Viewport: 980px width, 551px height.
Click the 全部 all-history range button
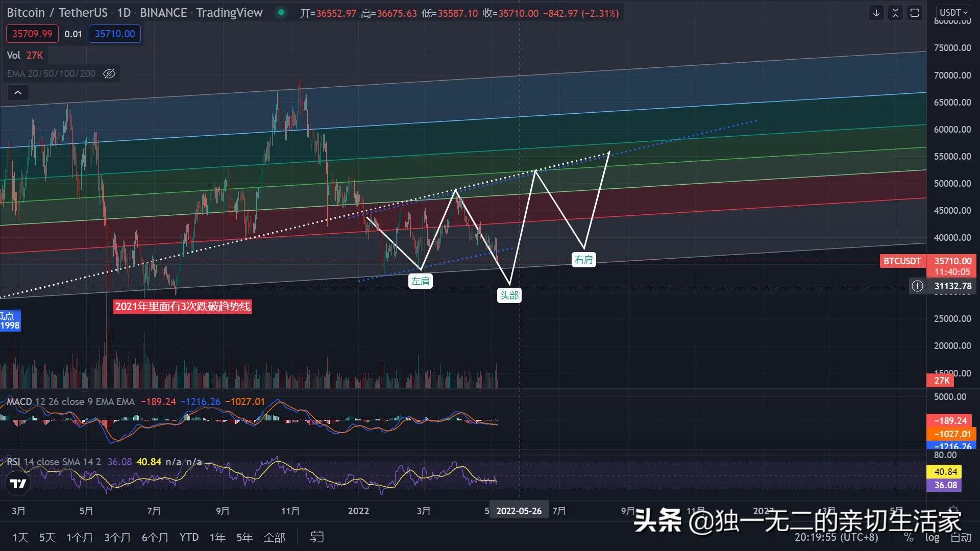click(x=275, y=537)
